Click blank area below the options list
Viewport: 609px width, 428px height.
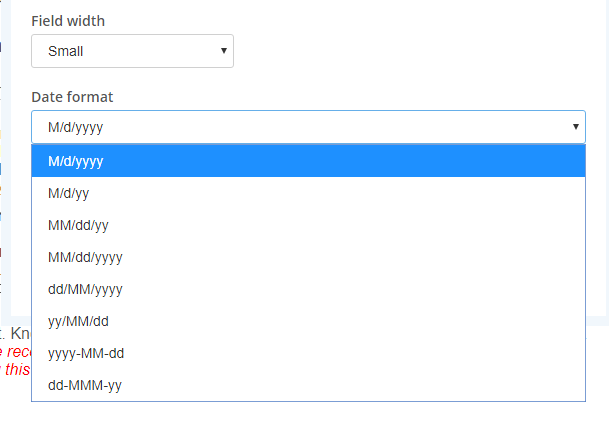click(x=300, y=415)
